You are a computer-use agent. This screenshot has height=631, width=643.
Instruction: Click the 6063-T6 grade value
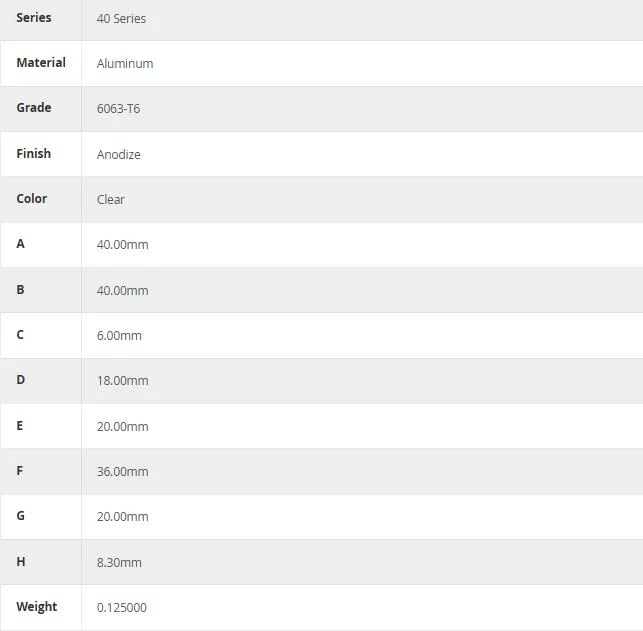119,109
